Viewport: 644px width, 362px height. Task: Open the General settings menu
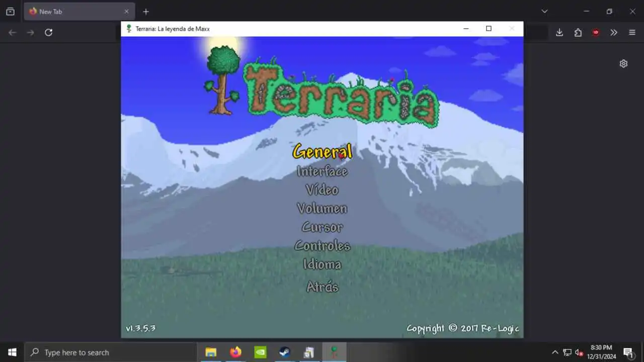323,151
